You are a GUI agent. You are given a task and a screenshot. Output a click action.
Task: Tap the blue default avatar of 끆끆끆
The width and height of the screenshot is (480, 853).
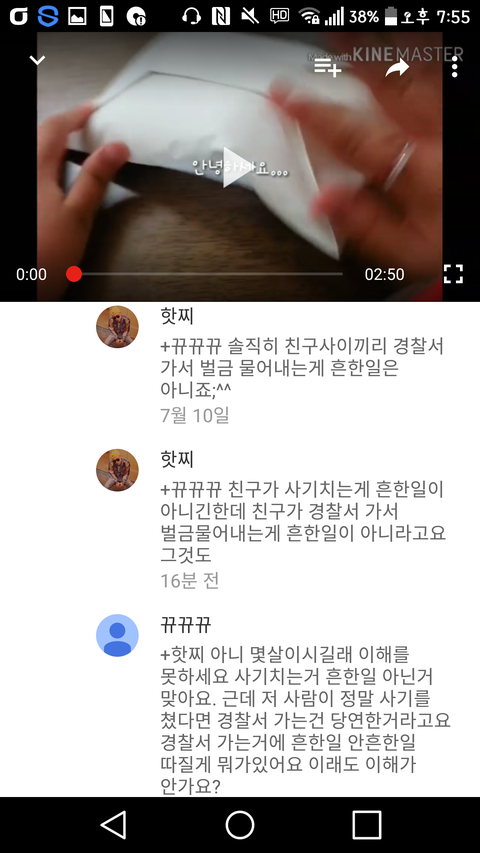(117, 635)
